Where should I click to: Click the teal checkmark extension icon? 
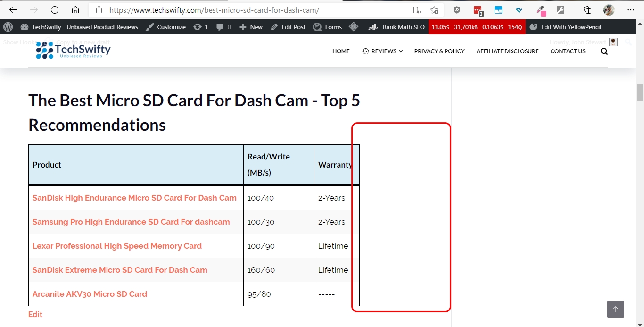click(x=519, y=10)
